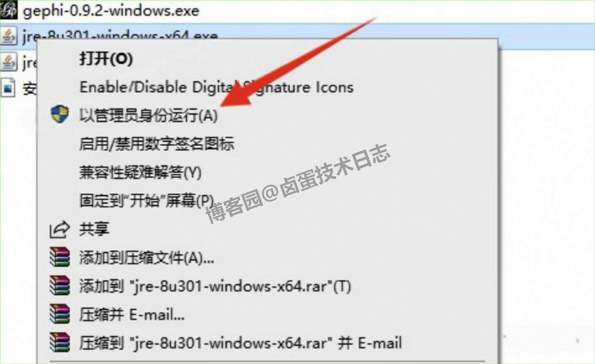This screenshot has width=595, height=364.
Task: Click WinRAR icon beside 添加到压缩文件(A)...
Action: pyautogui.click(x=60, y=257)
